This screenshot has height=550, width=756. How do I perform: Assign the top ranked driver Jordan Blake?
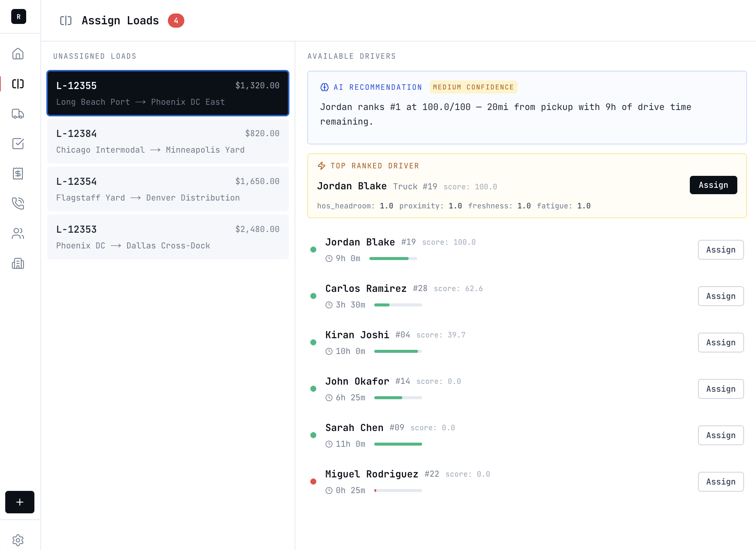[x=713, y=185]
